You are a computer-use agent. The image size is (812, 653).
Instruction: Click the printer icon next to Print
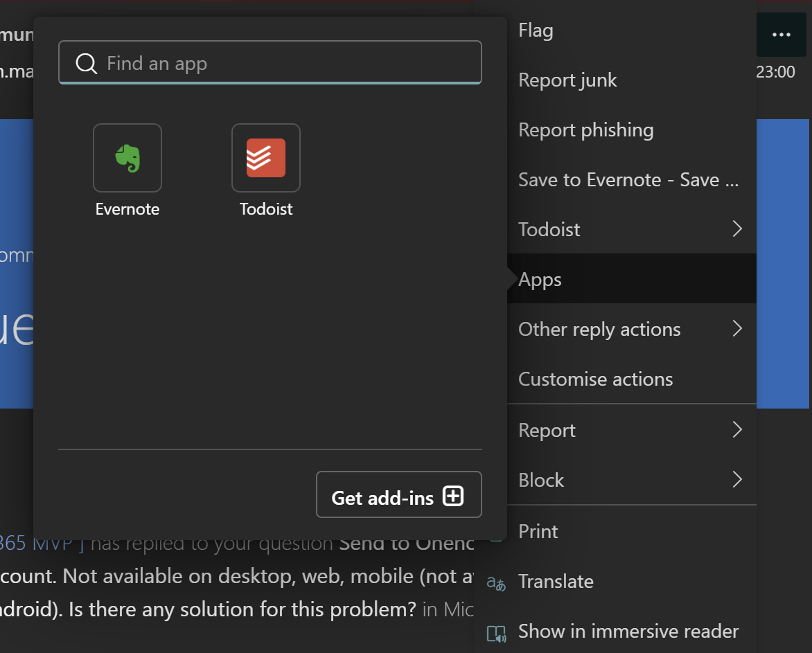point(496,531)
